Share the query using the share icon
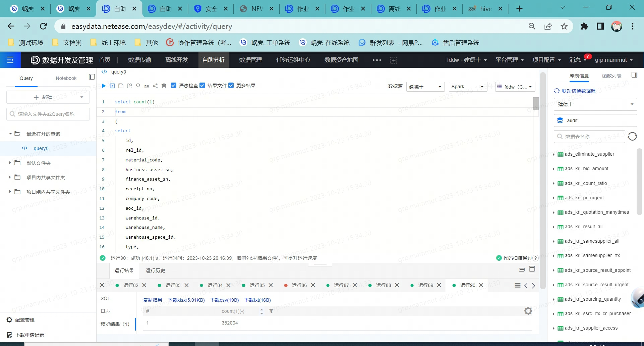644x346 pixels. point(155,86)
